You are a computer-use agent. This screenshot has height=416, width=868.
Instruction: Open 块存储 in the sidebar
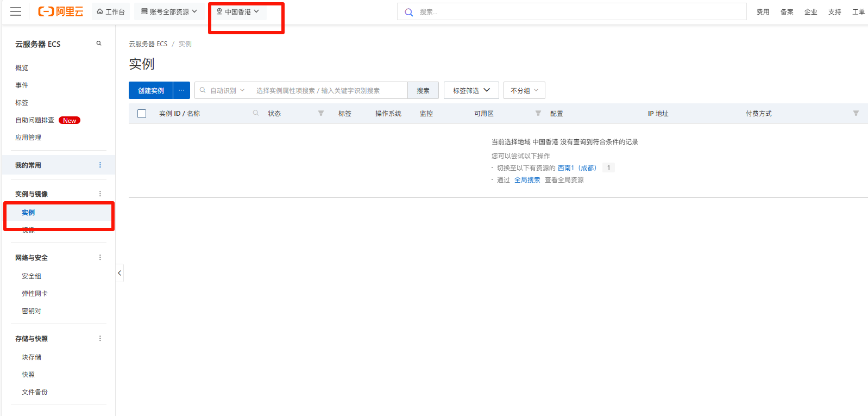(x=32, y=357)
